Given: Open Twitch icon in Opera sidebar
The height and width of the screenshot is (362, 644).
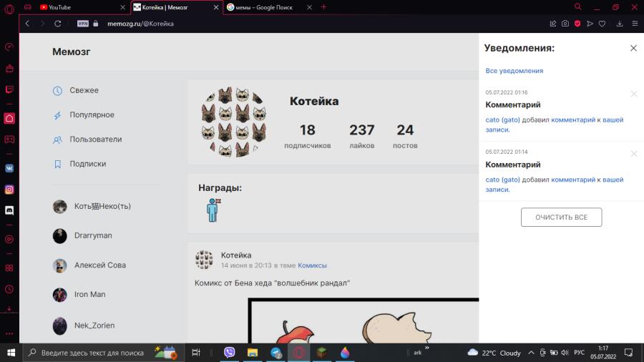Looking at the screenshot, I should click(9, 89).
